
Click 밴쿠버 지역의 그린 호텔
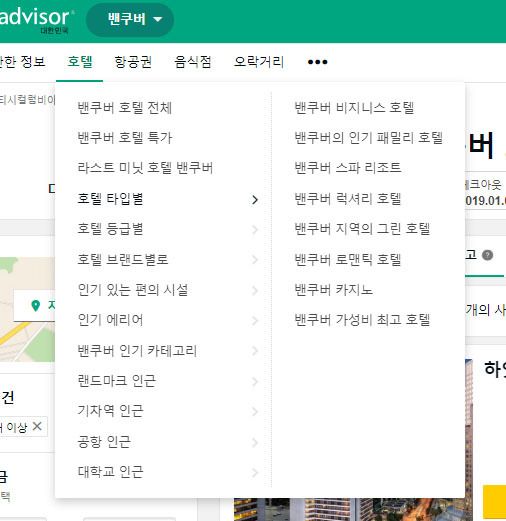(362, 229)
